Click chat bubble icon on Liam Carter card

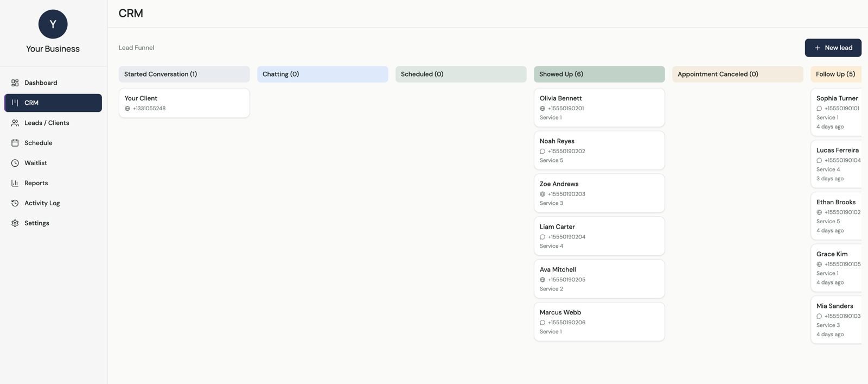tap(542, 237)
